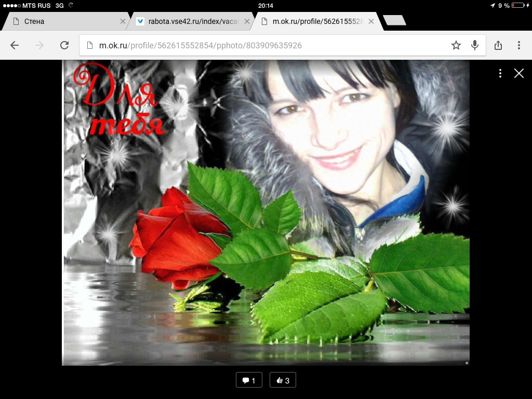Tap the rose photo image
This screenshot has height=399, width=532.
(x=265, y=212)
